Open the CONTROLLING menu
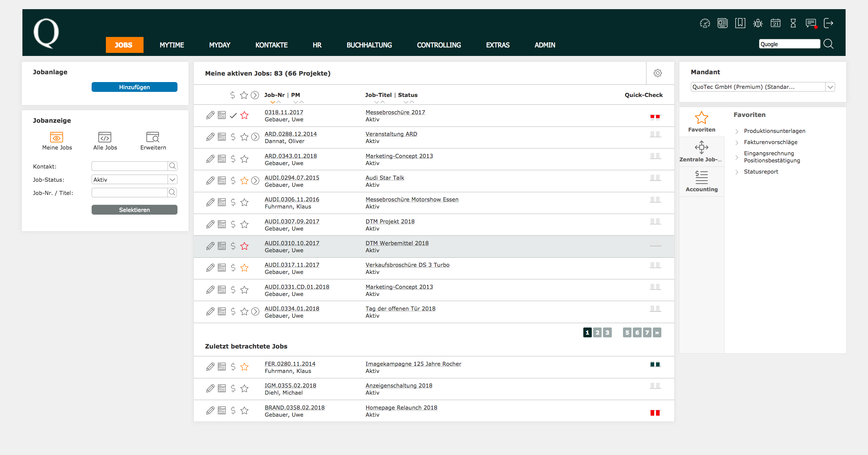Image resolution: width=868 pixels, height=455 pixels. point(439,45)
